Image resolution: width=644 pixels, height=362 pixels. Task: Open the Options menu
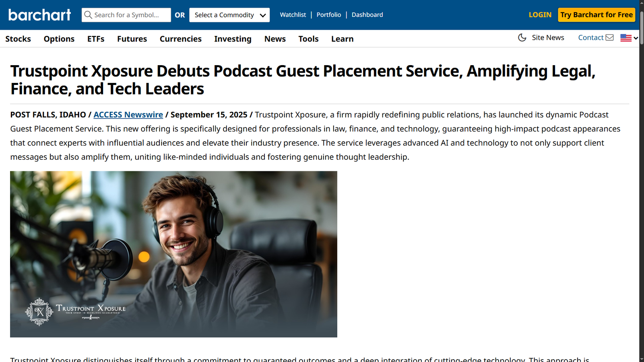click(x=59, y=39)
